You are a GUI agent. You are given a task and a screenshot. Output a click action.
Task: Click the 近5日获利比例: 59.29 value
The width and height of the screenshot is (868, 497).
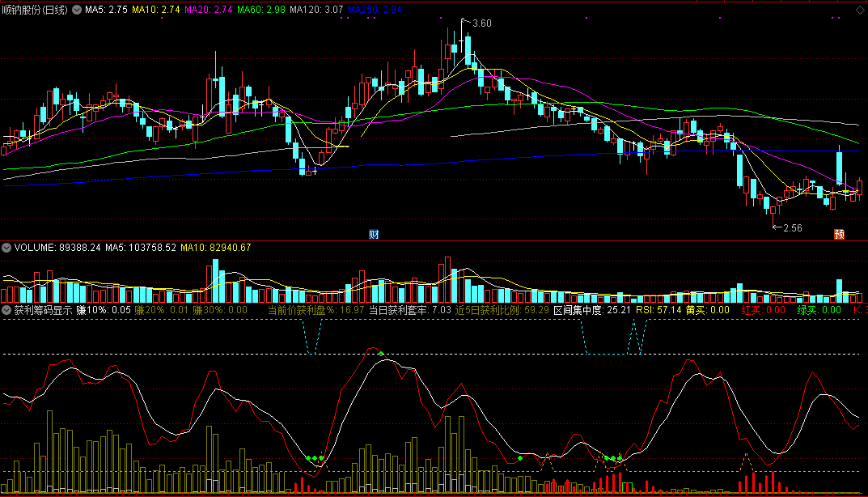[x=502, y=310]
